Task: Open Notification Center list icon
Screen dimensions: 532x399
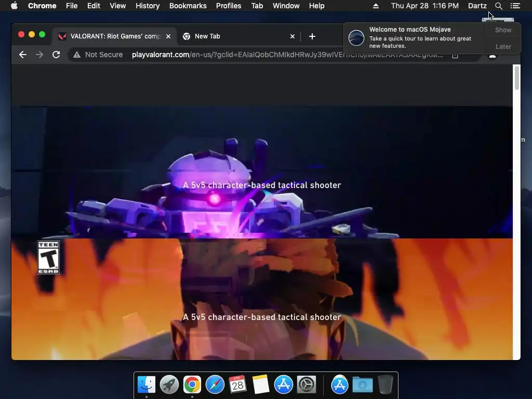Action: click(515, 6)
